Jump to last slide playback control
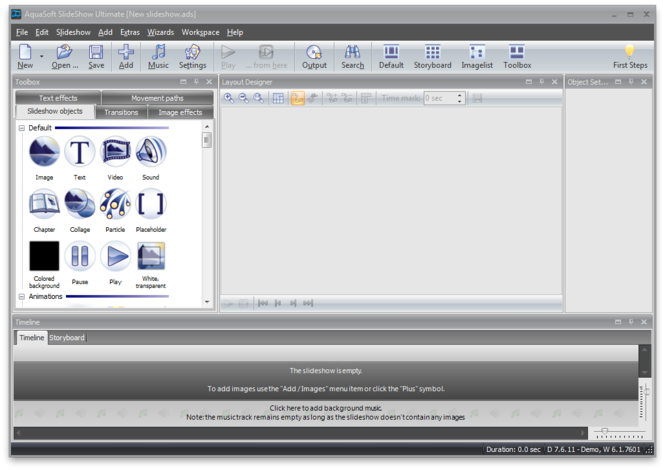665x470 pixels. (308, 303)
